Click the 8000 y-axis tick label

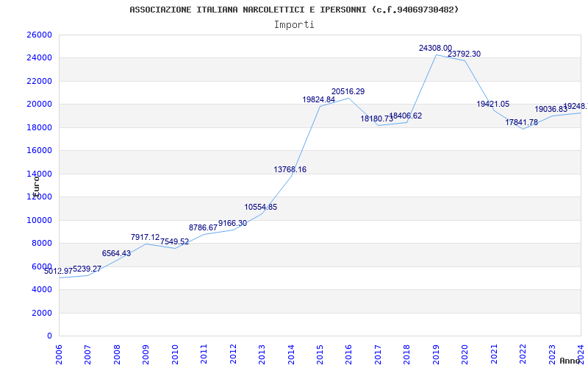click(x=42, y=244)
